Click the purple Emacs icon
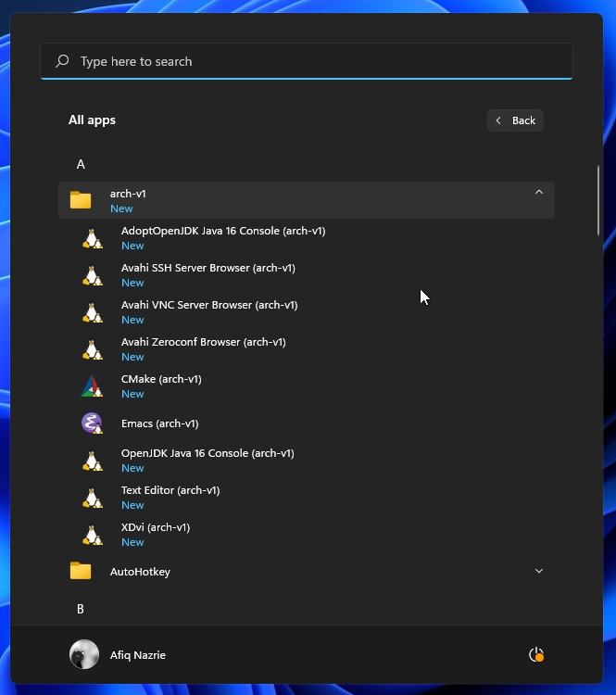The image size is (616, 695). pos(92,423)
